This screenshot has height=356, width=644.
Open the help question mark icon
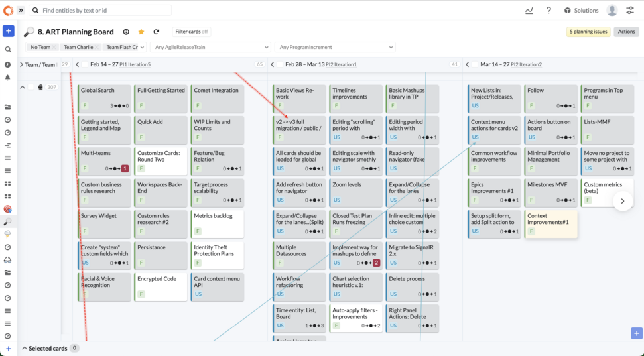[x=548, y=11]
